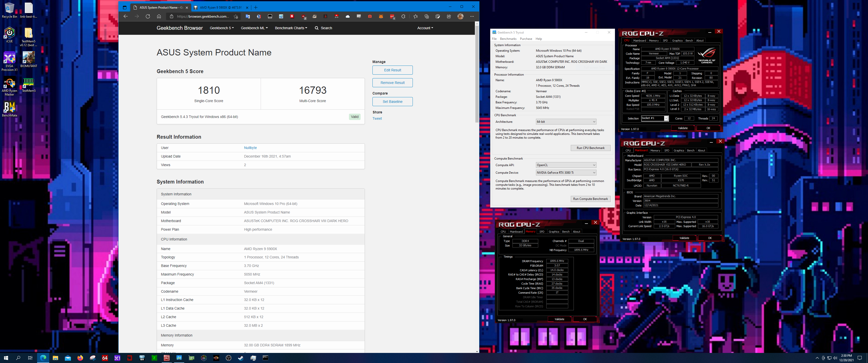Click the Edge Share icon
The height and width of the screenshot is (363, 868).
click(x=449, y=16)
